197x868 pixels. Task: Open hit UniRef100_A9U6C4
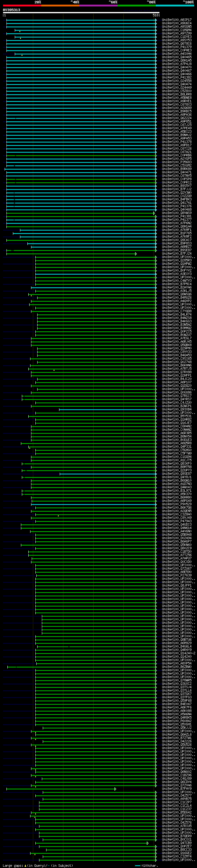point(177,23)
